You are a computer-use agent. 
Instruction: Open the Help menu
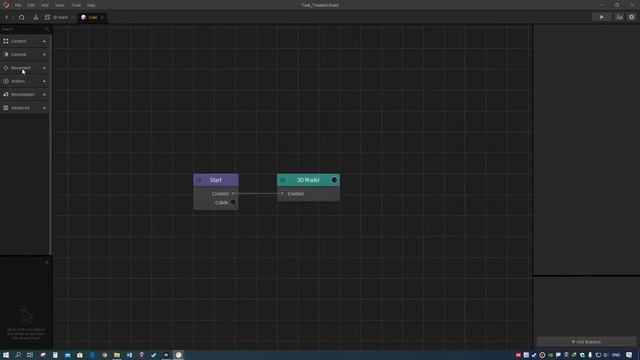[91, 5]
